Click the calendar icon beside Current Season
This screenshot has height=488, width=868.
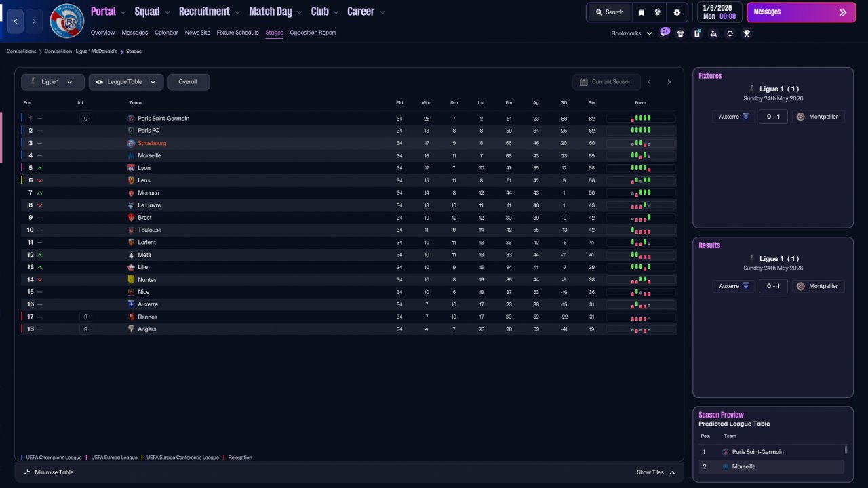click(x=583, y=82)
